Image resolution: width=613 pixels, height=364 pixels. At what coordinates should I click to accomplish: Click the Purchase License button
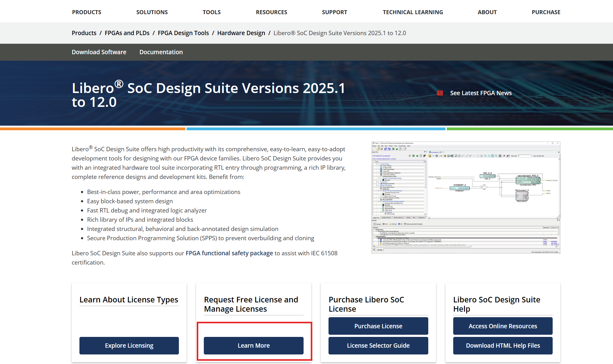[x=378, y=326]
